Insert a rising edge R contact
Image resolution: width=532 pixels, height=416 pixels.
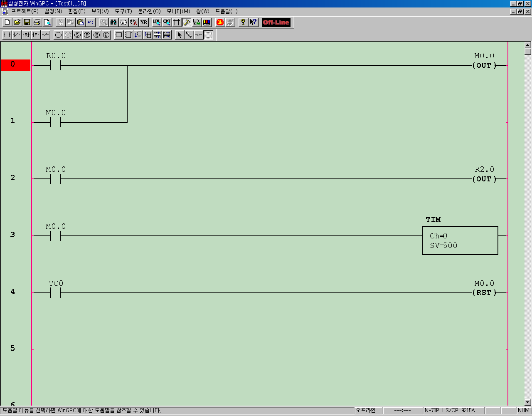pos(26,35)
